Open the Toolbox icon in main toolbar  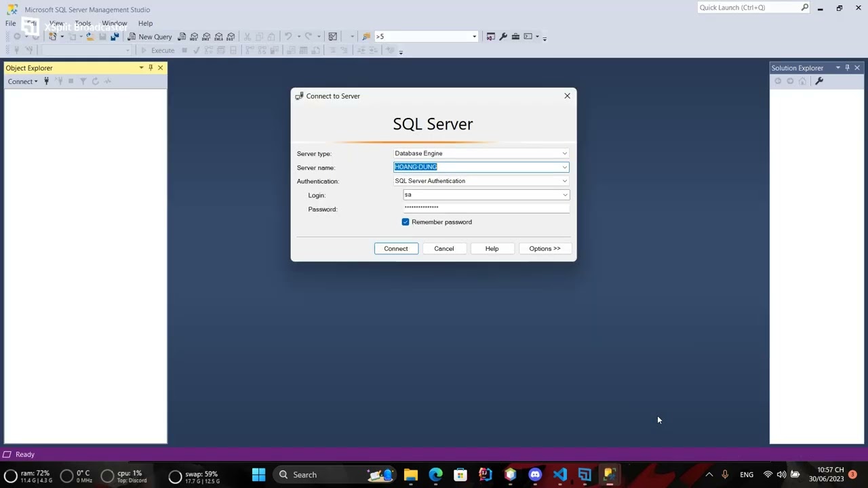pos(515,37)
